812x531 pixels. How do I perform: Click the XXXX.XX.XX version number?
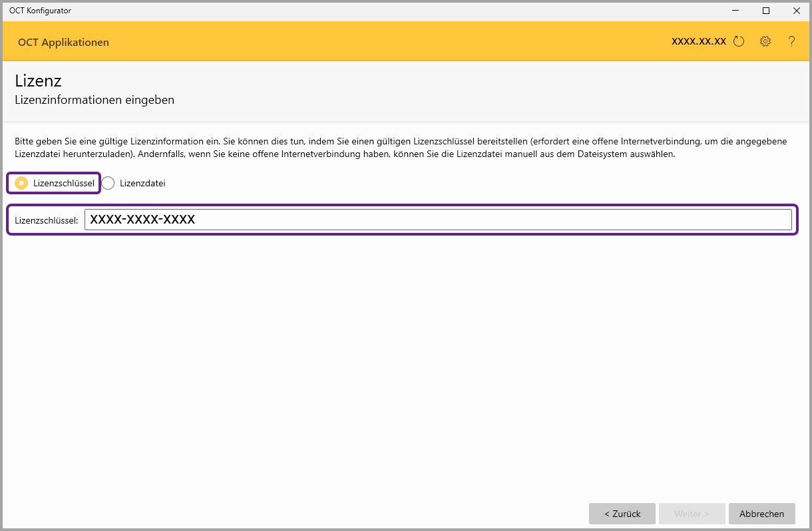[698, 41]
